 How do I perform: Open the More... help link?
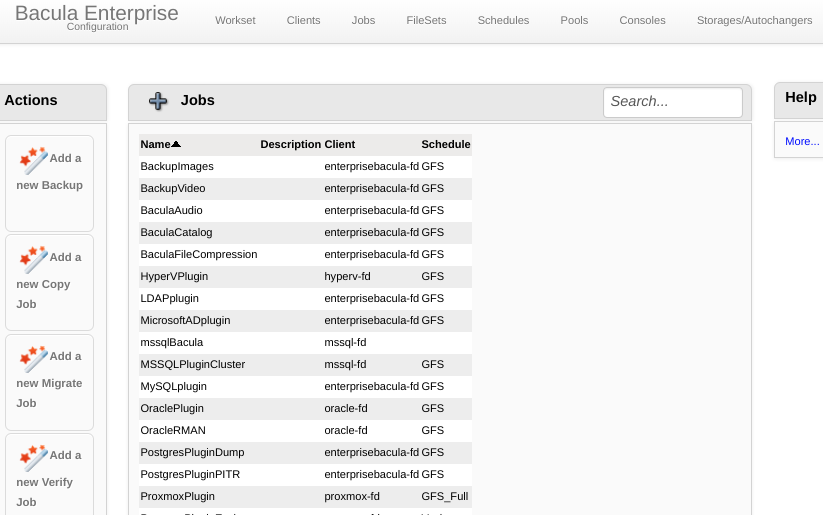[802, 141]
